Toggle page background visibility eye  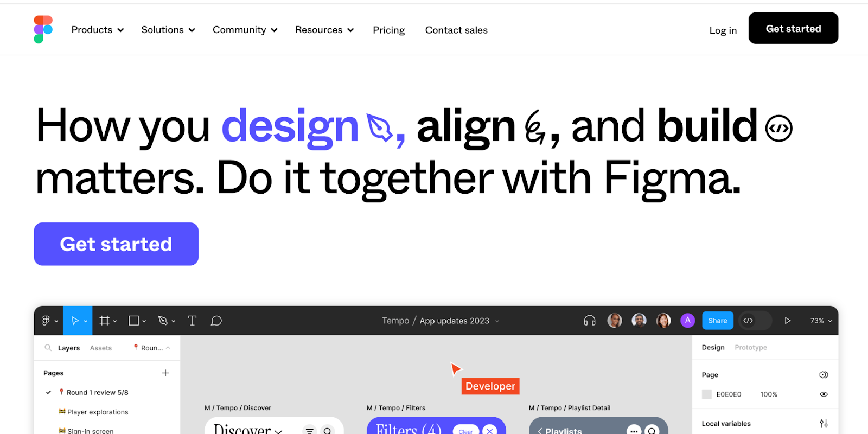pos(824,394)
